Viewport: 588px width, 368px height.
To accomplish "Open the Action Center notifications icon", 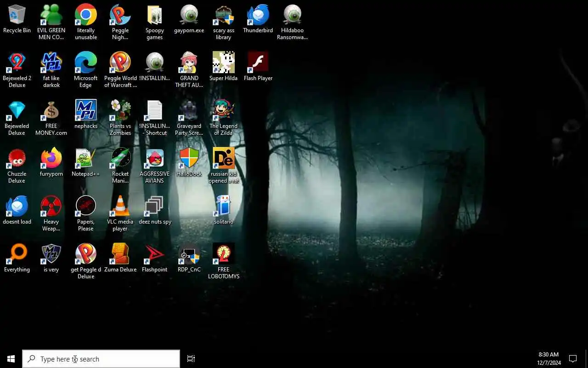I will click(x=573, y=359).
